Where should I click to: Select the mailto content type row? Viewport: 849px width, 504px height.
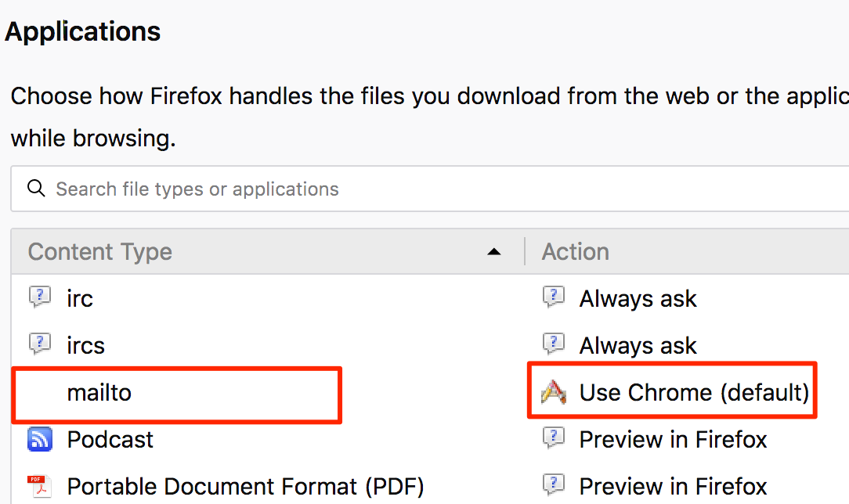pyautogui.click(x=99, y=392)
